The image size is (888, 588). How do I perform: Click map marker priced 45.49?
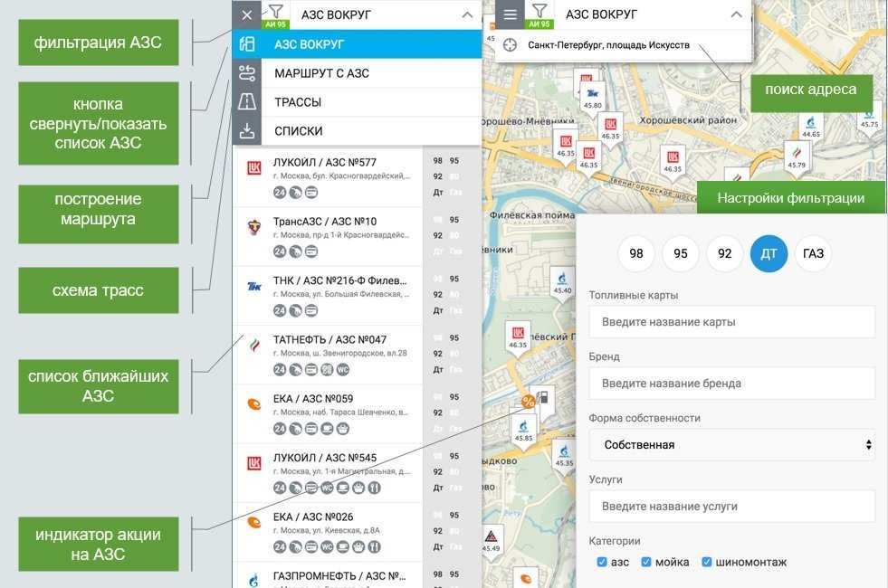tap(491, 542)
